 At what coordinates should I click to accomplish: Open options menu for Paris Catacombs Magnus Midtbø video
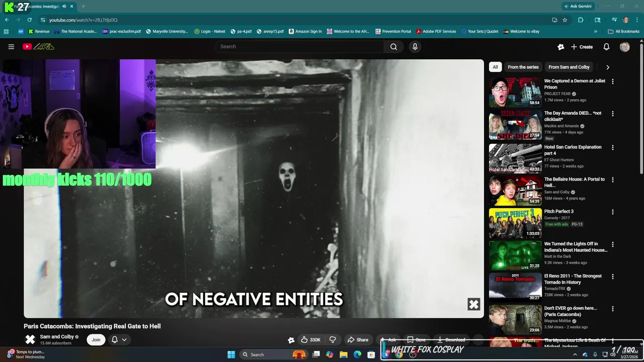click(612, 309)
